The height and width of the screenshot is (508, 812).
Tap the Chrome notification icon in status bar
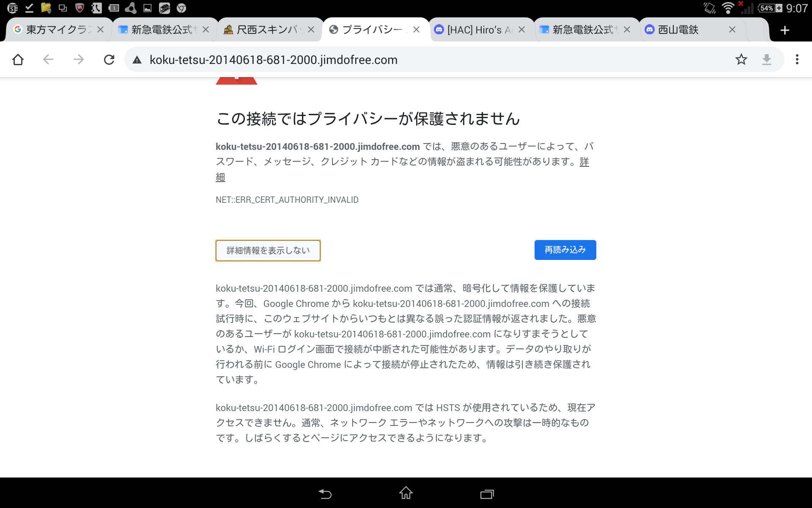tap(181, 8)
